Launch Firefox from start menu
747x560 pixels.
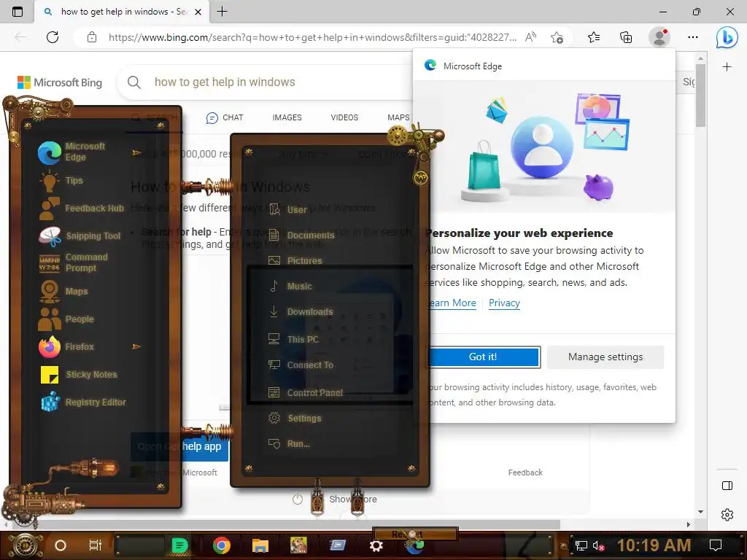[x=66, y=346]
